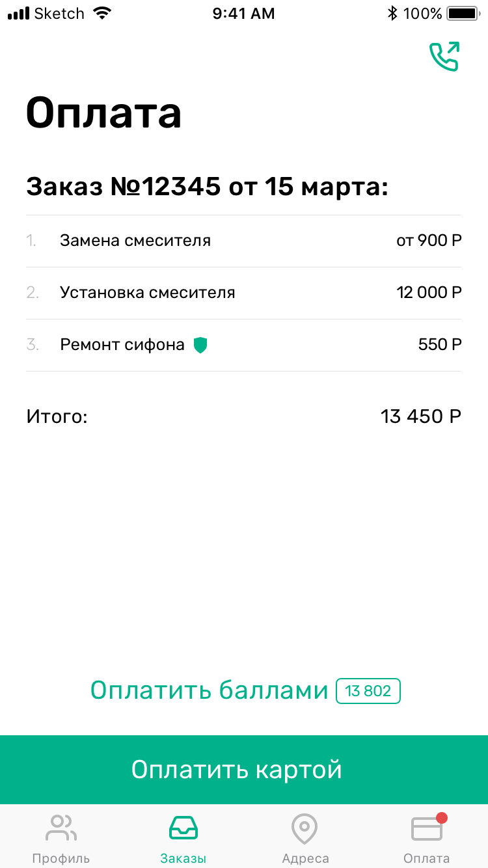Image resolution: width=488 pixels, height=868 pixels.
Task: Tap the green shield guarantee icon
Action: click(200, 345)
